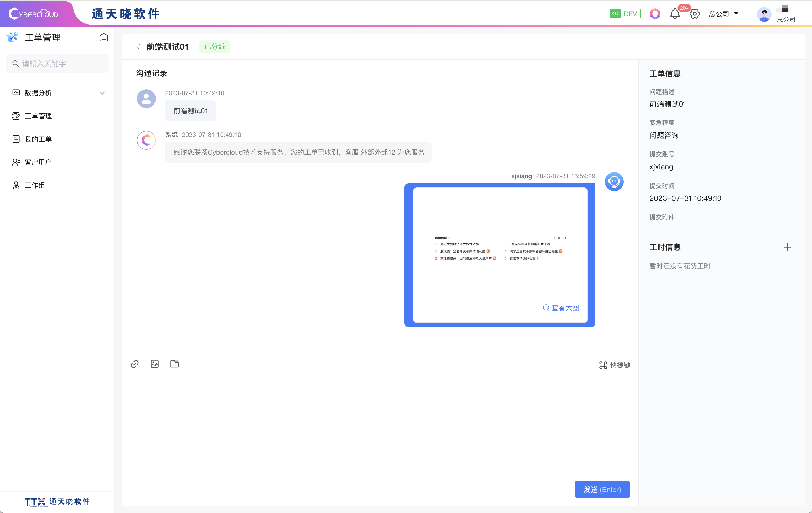Open the user avatar profile menu

point(764,14)
